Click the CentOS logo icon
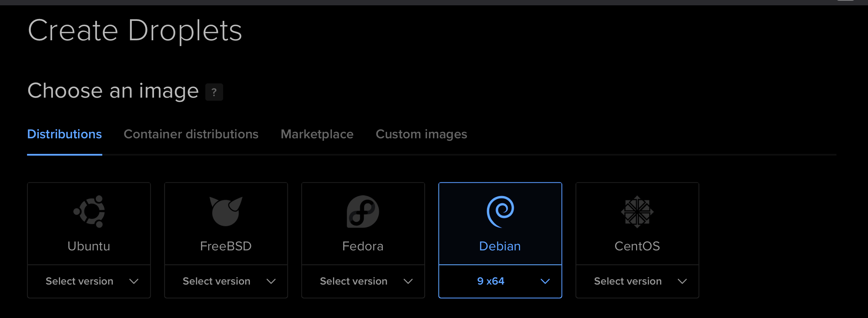This screenshot has height=318, width=868. pos(637,212)
